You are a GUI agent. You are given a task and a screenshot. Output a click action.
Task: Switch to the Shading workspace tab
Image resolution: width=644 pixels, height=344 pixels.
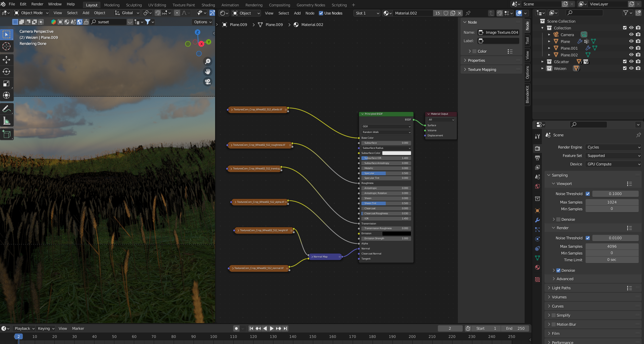point(208,5)
